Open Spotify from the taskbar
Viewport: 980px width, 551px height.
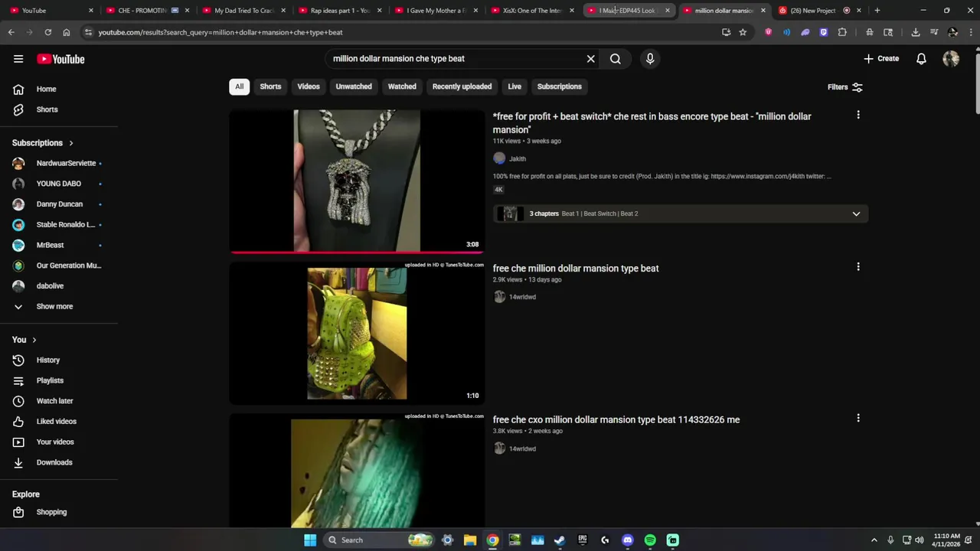[x=650, y=540]
